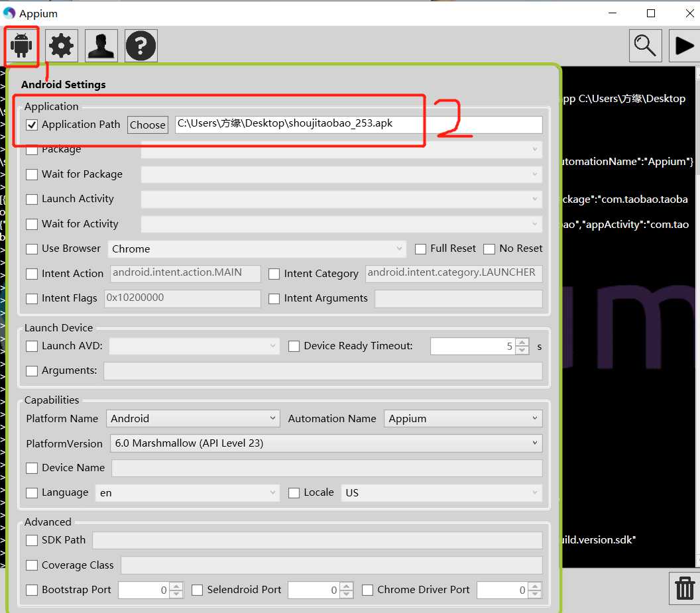This screenshot has height=613, width=700.
Task: Click the Intent Arguments text field
Action: 459,299
